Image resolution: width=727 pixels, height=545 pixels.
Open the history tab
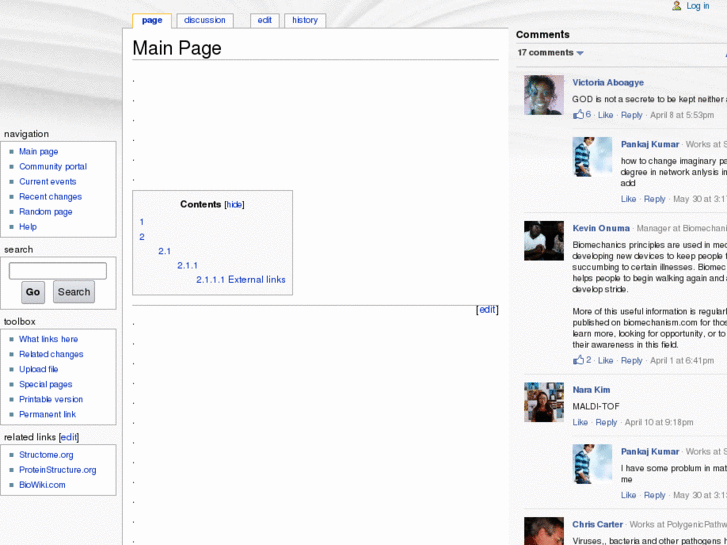(x=305, y=20)
